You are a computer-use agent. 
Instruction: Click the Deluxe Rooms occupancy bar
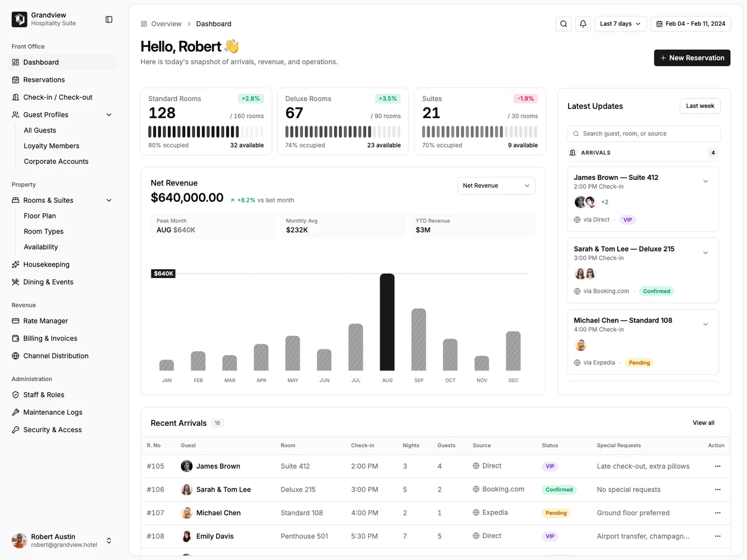343,132
